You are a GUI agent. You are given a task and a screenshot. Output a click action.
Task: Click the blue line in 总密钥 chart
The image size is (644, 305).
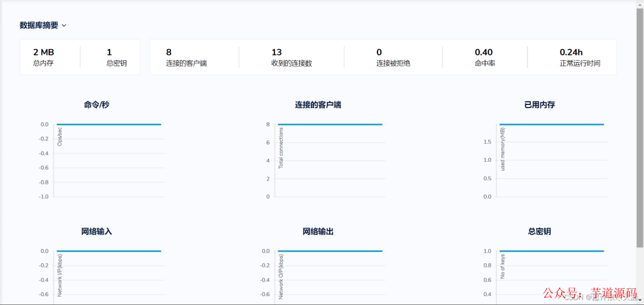[x=552, y=251]
